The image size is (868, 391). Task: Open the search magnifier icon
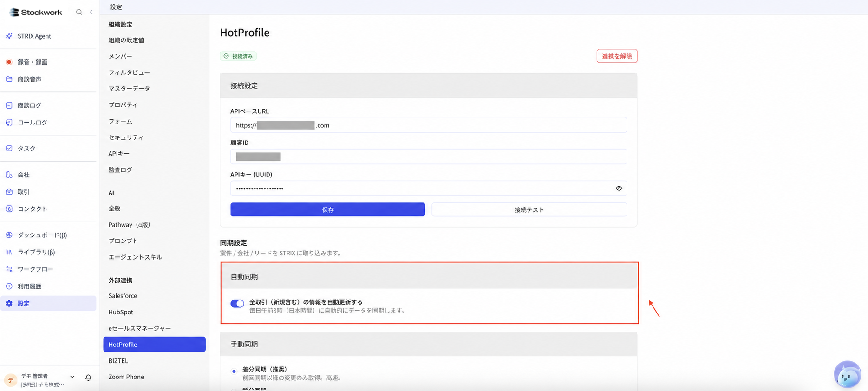pyautogui.click(x=79, y=12)
